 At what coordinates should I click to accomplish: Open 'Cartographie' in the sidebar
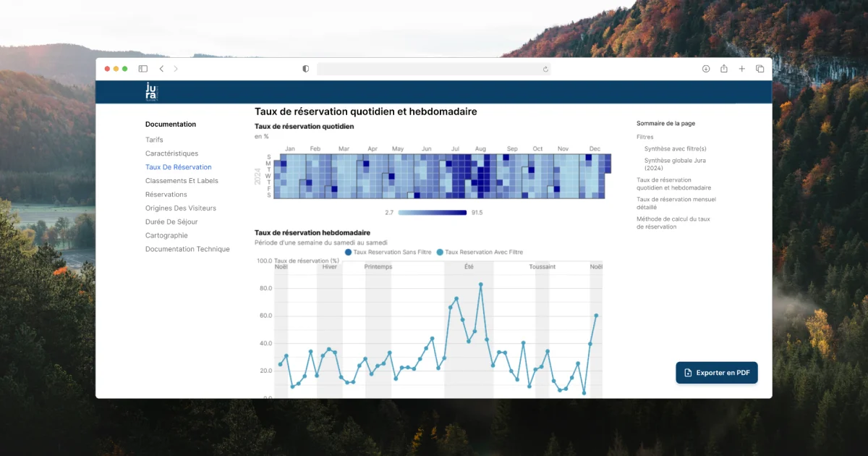pos(166,235)
